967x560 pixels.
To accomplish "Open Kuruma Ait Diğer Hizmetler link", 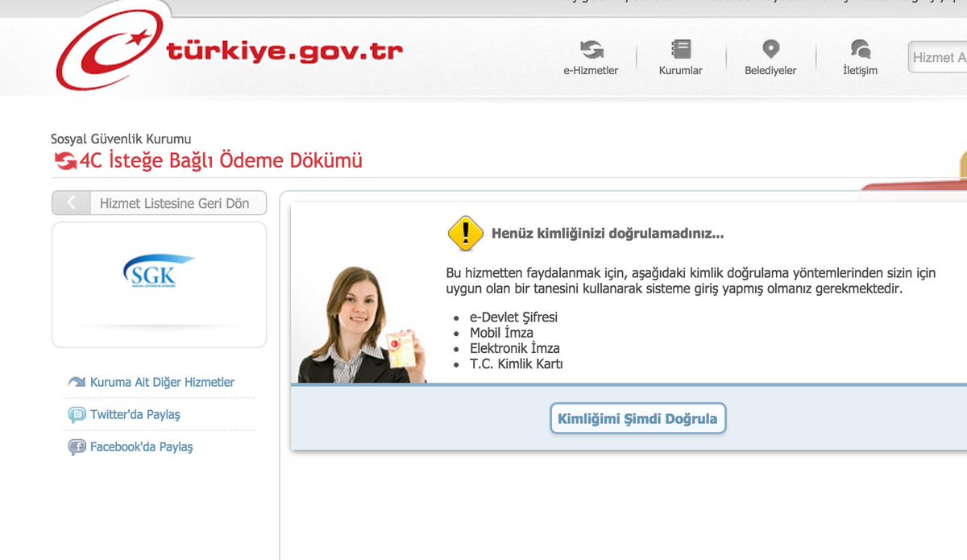I will 162,383.
